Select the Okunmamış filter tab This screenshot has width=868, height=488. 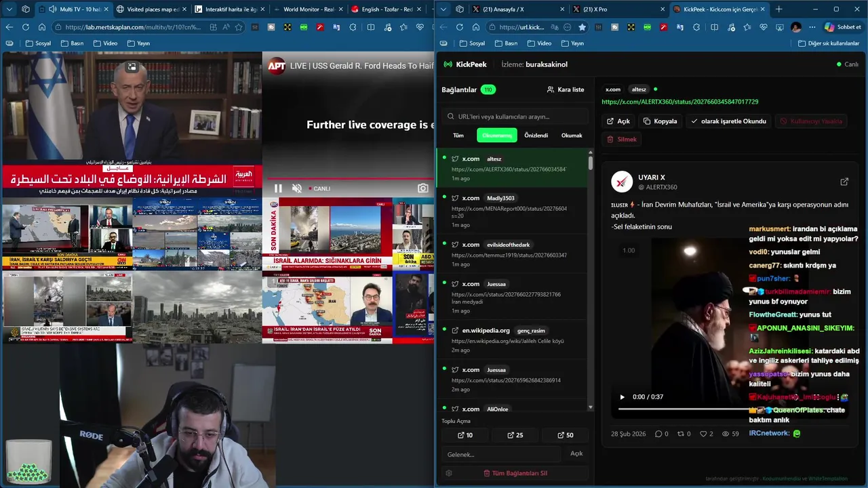click(x=497, y=136)
